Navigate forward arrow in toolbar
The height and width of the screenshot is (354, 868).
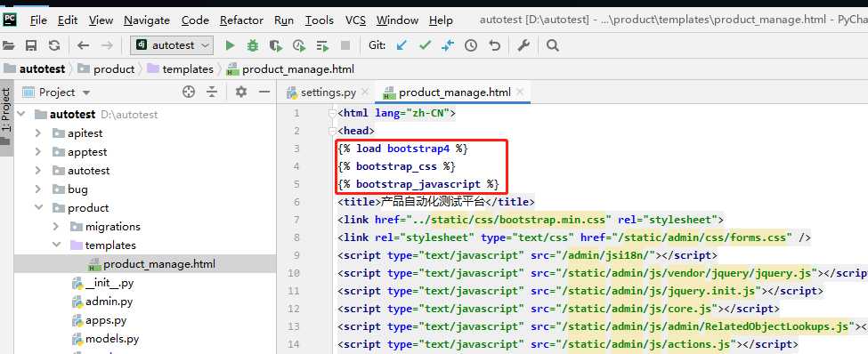click(107, 45)
